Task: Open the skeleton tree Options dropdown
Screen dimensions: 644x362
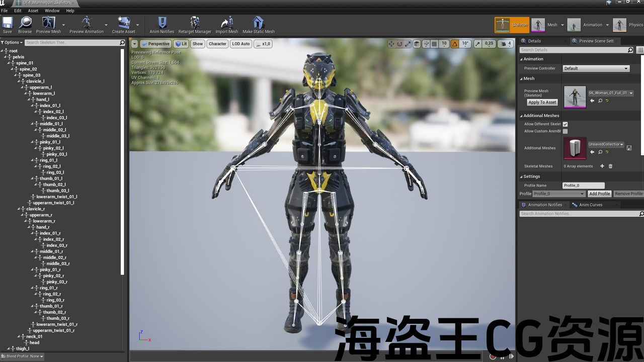Action: tap(12, 43)
